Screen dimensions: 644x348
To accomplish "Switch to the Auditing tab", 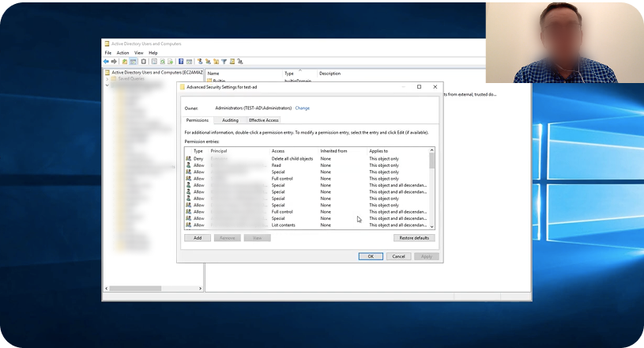I will pyautogui.click(x=230, y=120).
